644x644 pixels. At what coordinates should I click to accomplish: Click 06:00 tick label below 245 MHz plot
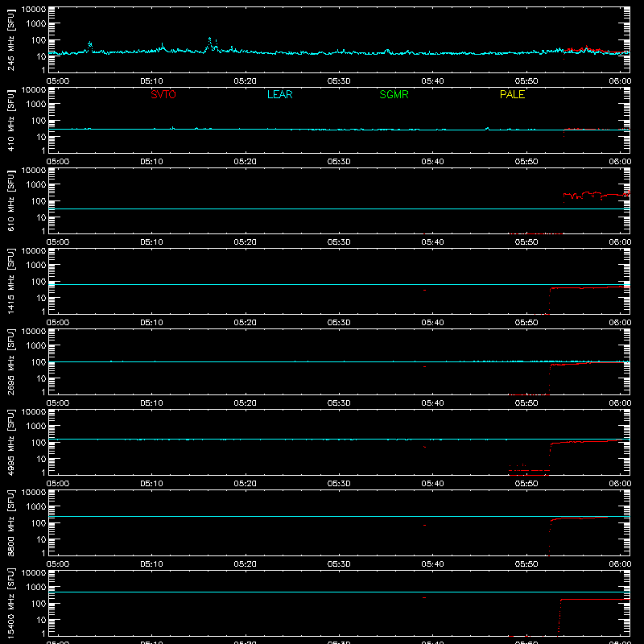click(x=620, y=81)
